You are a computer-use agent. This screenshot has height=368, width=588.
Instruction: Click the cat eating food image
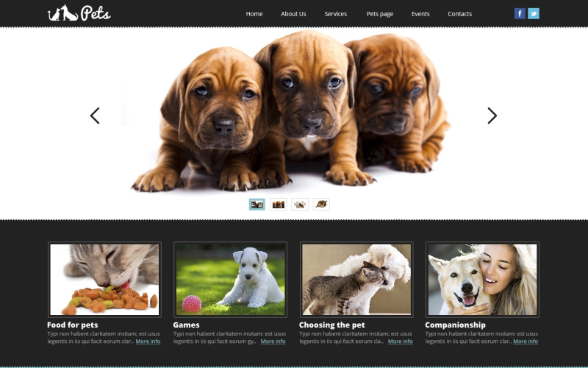pyautogui.click(x=104, y=280)
